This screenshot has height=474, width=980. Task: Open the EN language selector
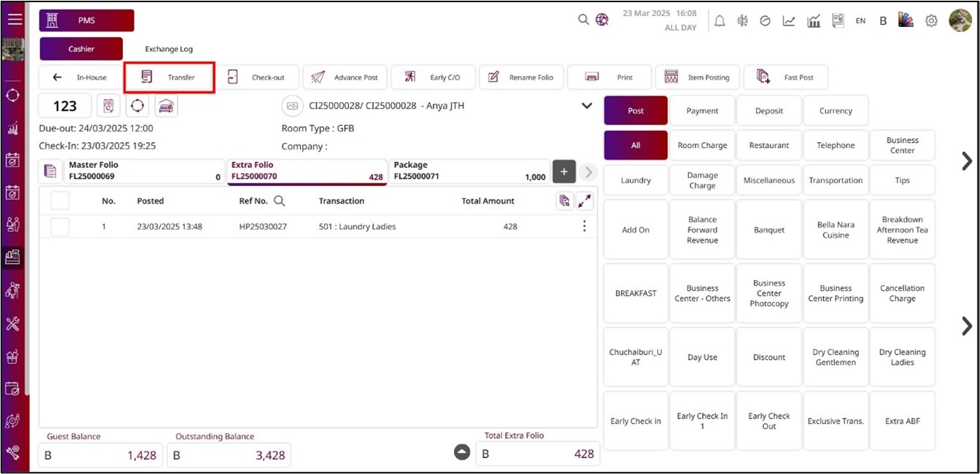tap(860, 20)
